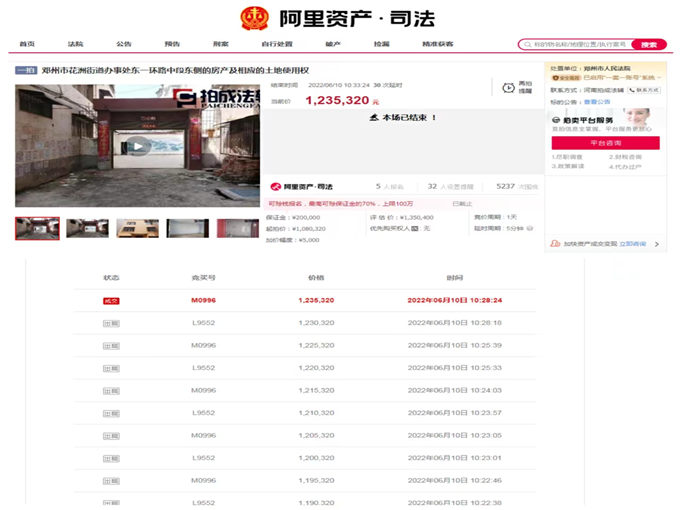Select the second property thumbnail image
The width and height of the screenshot is (680, 510).
pos(87,228)
